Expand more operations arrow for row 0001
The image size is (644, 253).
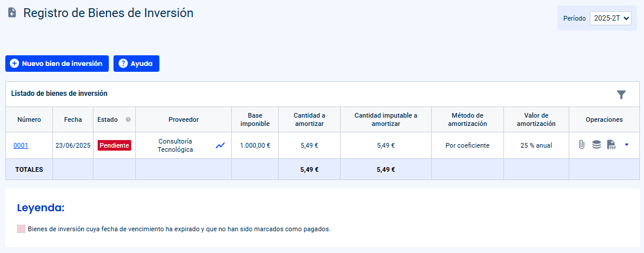pyautogui.click(x=626, y=145)
